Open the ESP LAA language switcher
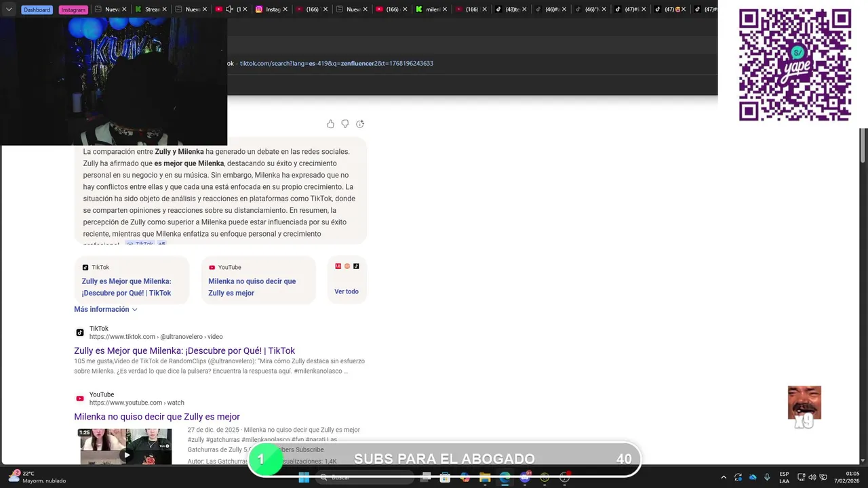This screenshot has width=868, height=488. click(x=785, y=478)
